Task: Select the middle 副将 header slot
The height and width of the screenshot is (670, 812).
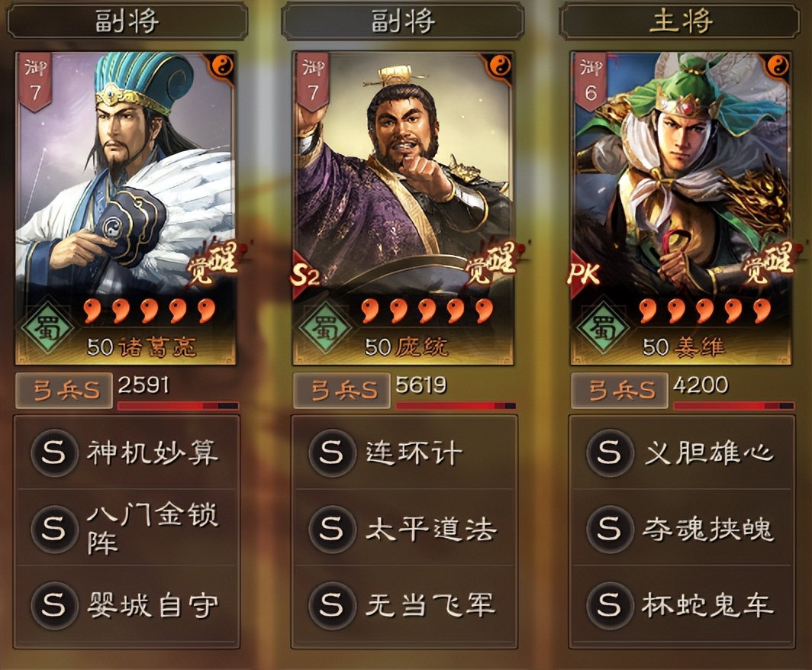Action: tap(402, 21)
